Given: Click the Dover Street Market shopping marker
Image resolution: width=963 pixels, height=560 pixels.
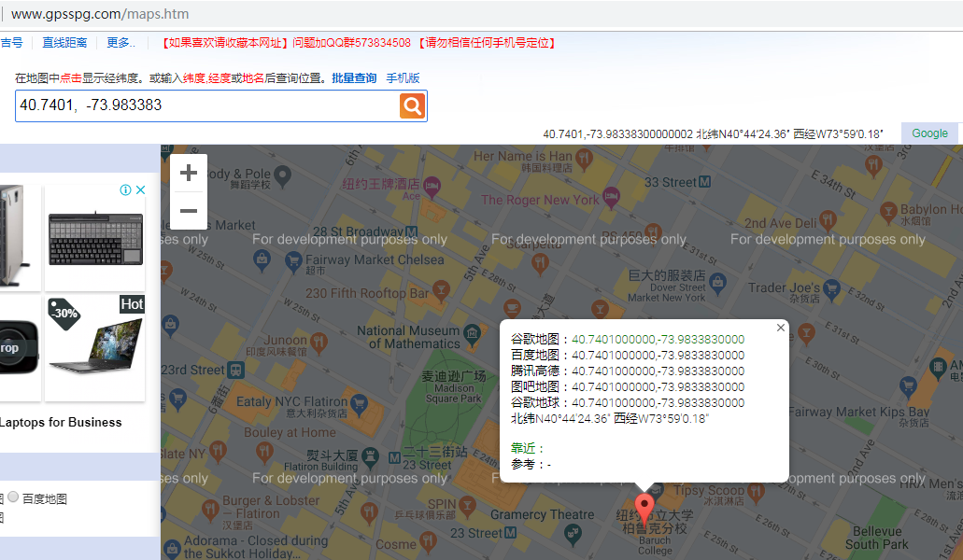Looking at the screenshot, I should click(717, 283).
